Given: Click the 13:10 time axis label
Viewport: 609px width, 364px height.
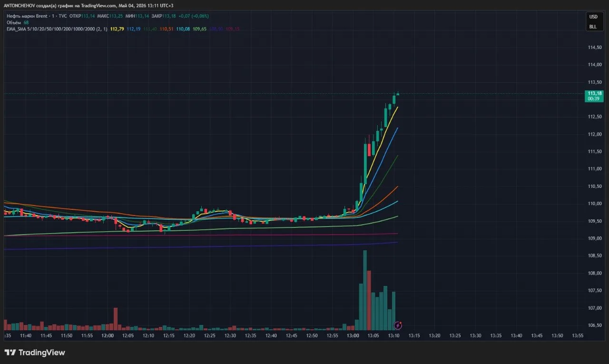Looking at the screenshot, I should (x=394, y=336).
